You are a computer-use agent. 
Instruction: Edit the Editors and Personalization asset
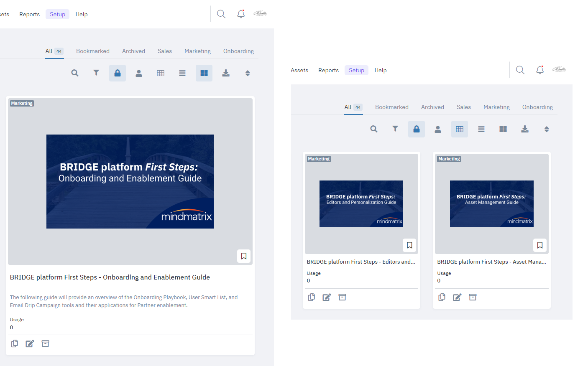tap(327, 297)
